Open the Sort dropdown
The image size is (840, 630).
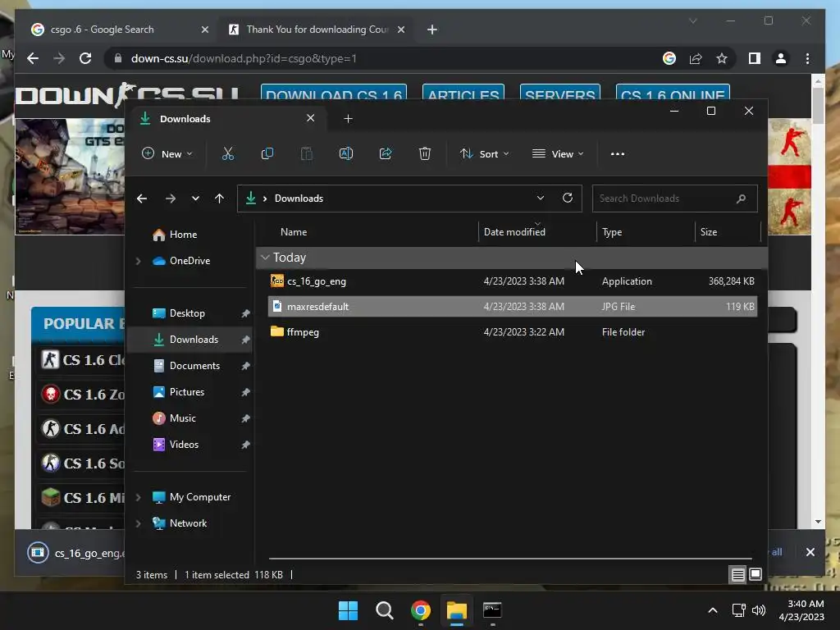484,153
